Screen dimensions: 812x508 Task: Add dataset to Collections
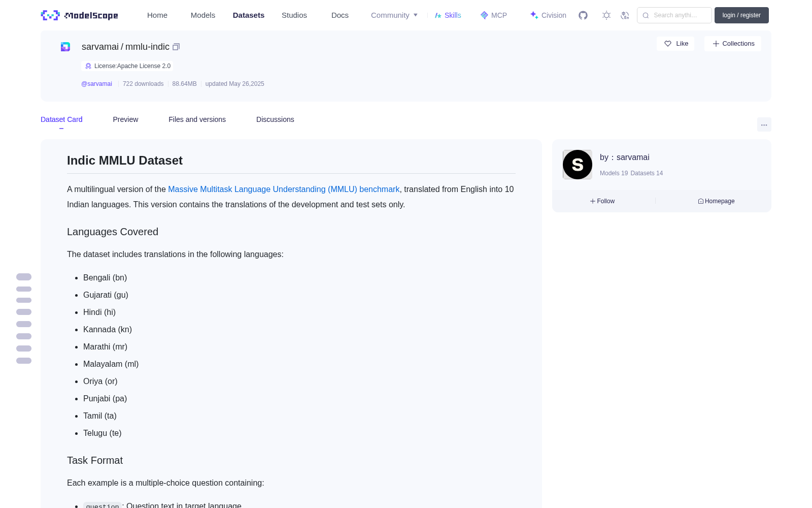733,44
